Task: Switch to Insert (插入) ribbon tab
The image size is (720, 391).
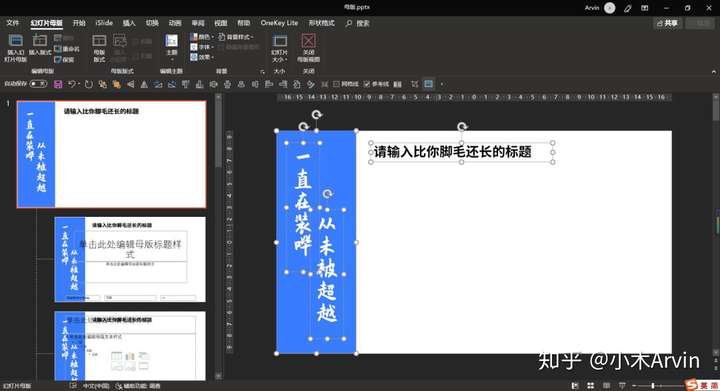Action: [x=129, y=22]
